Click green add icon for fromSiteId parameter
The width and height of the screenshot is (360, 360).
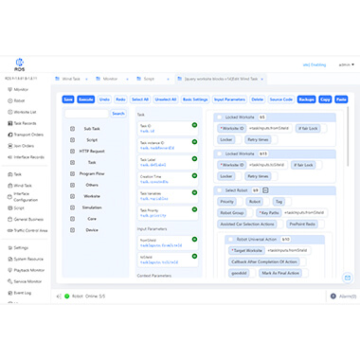click(x=194, y=239)
